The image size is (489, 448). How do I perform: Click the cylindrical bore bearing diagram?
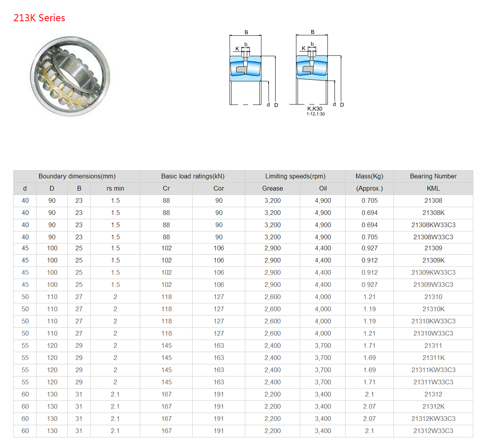[254, 69]
